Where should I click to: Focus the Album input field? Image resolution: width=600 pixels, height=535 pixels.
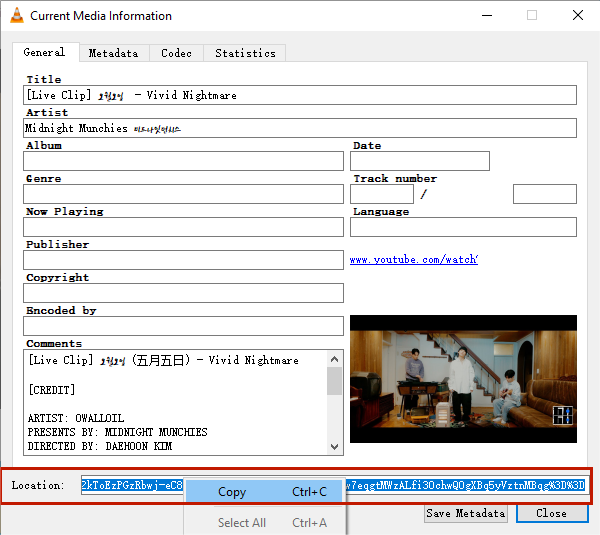(184, 161)
